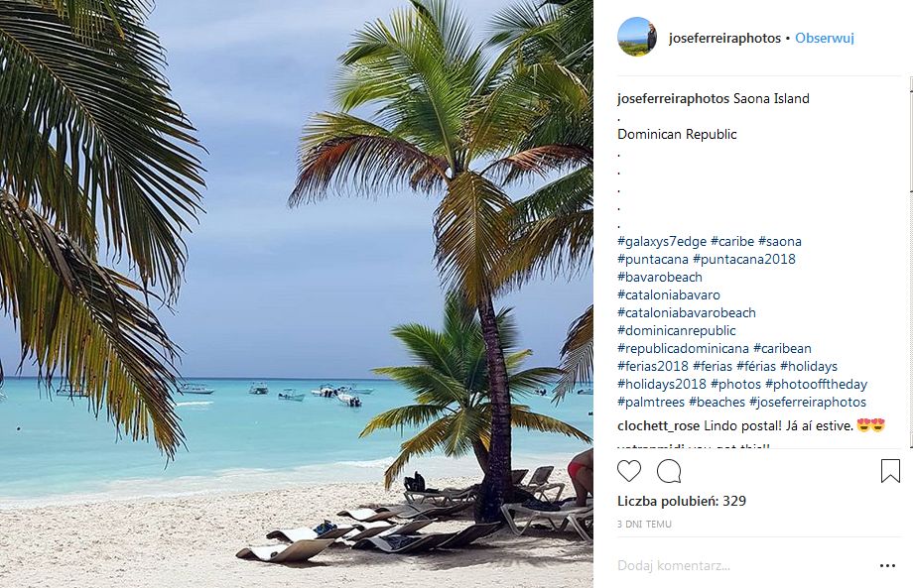Screen dimensions: 913x588
Task: Save the post with the bookmark icon
Action: (x=890, y=471)
